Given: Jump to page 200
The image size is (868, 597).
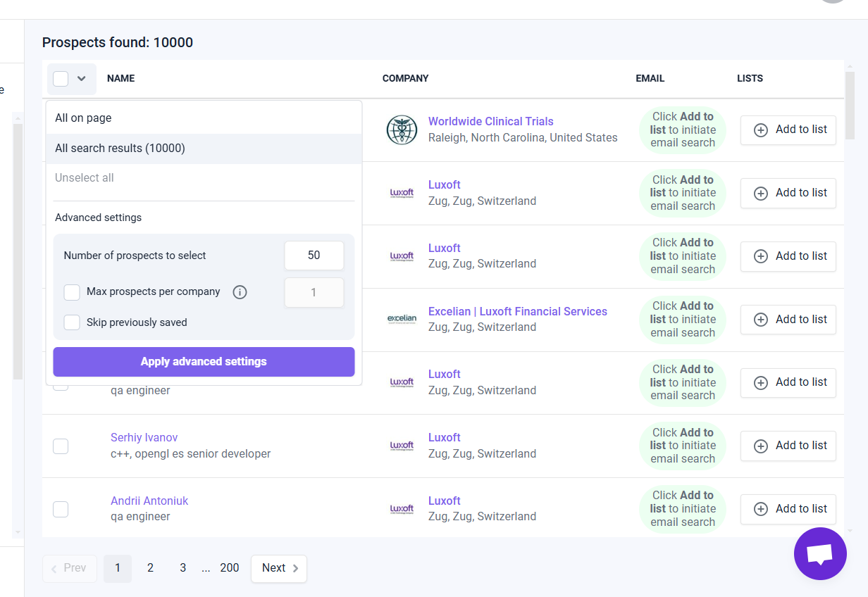Looking at the screenshot, I should (229, 567).
